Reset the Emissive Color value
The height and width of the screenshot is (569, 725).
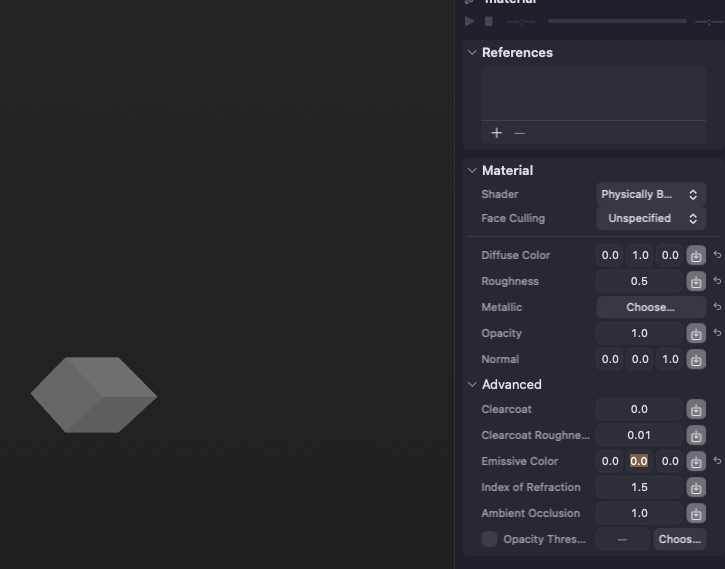tap(716, 461)
